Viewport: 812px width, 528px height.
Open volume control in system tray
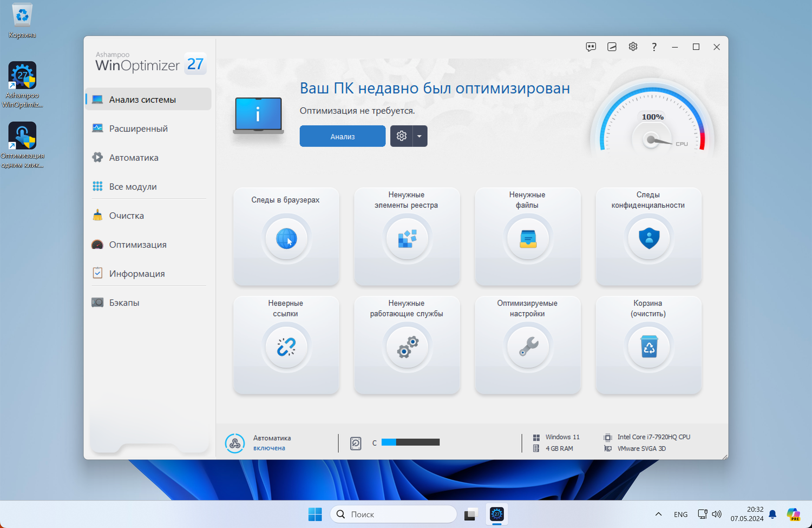[717, 514]
